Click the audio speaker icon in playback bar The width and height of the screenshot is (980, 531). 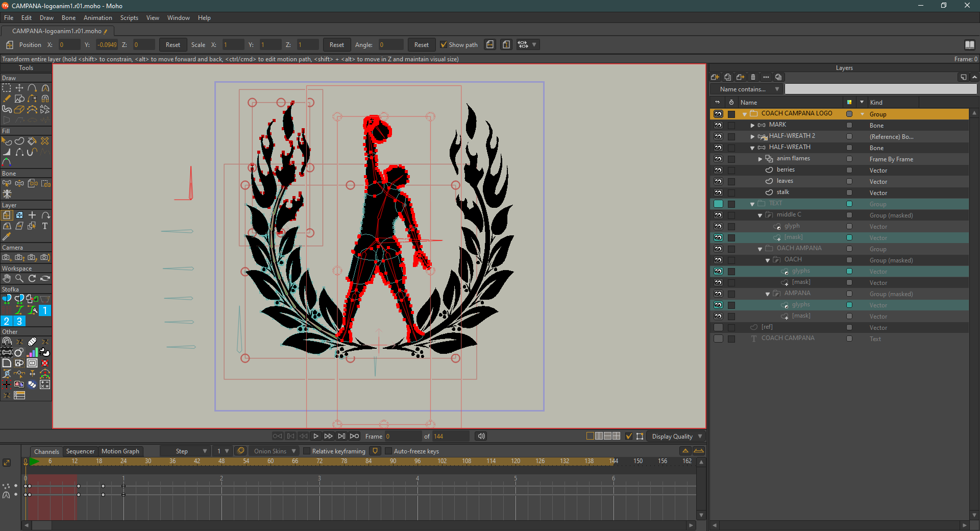[x=481, y=436]
